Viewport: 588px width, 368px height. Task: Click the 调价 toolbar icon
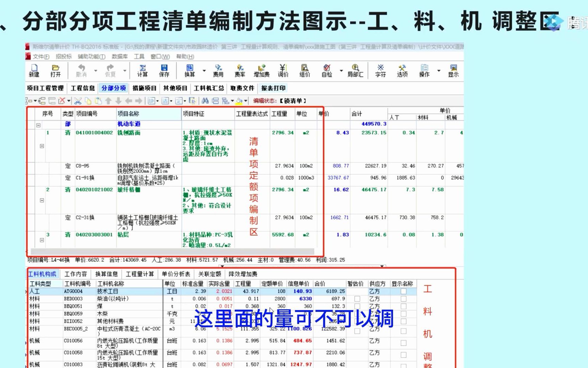283,71
